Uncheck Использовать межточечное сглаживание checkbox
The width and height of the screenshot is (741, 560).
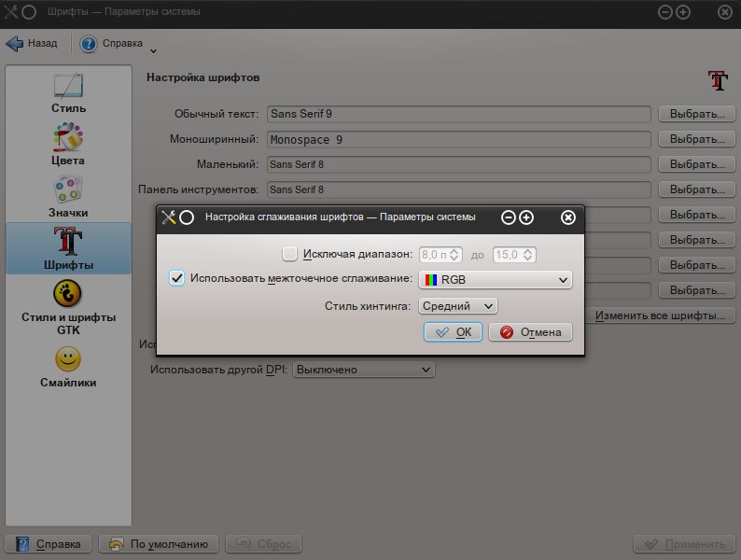click(x=177, y=278)
